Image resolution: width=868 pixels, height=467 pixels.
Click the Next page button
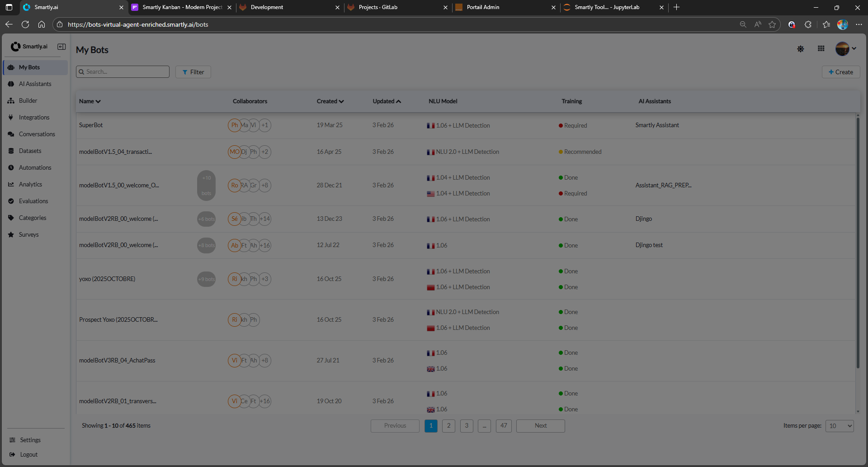(541, 426)
